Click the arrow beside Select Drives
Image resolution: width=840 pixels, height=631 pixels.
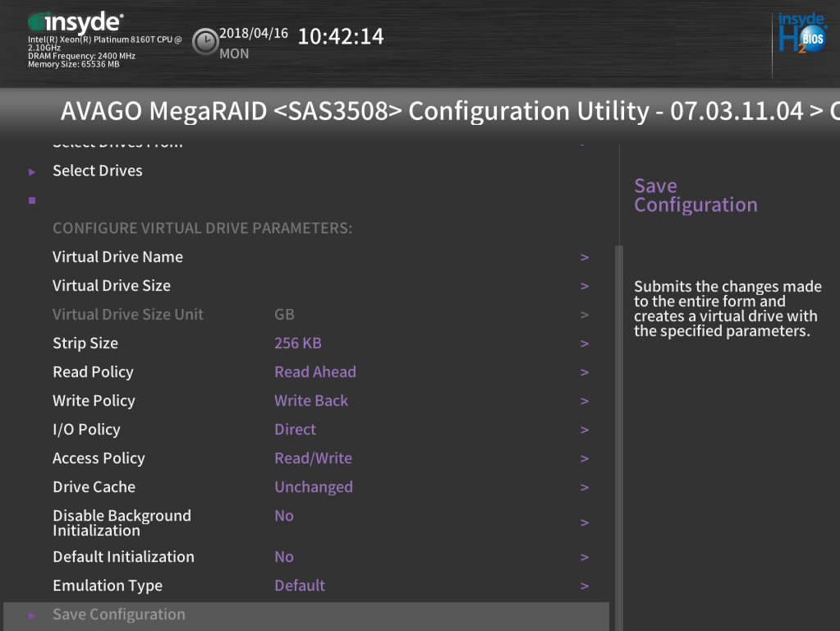tap(32, 172)
